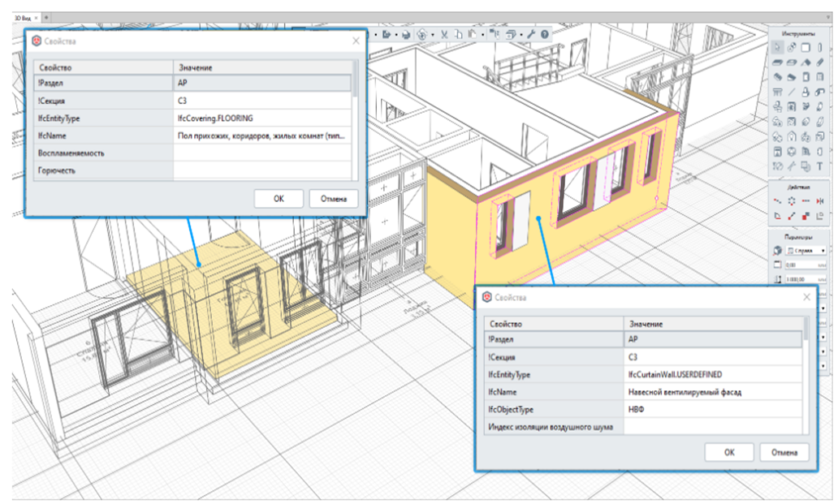Select the Text (T) tool

pos(819,166)
